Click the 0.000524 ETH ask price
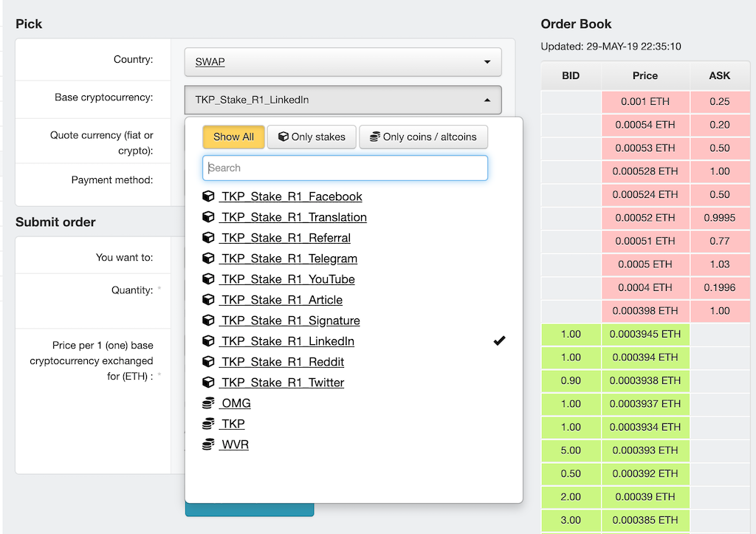The width and height of the screenshot is (756, 534). point(645,194)
